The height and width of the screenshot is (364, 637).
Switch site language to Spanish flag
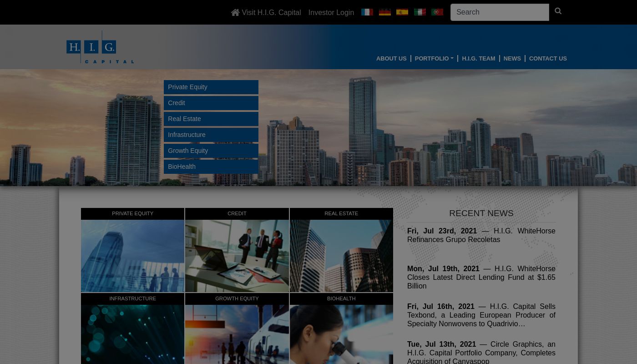[x=402, y=12]
